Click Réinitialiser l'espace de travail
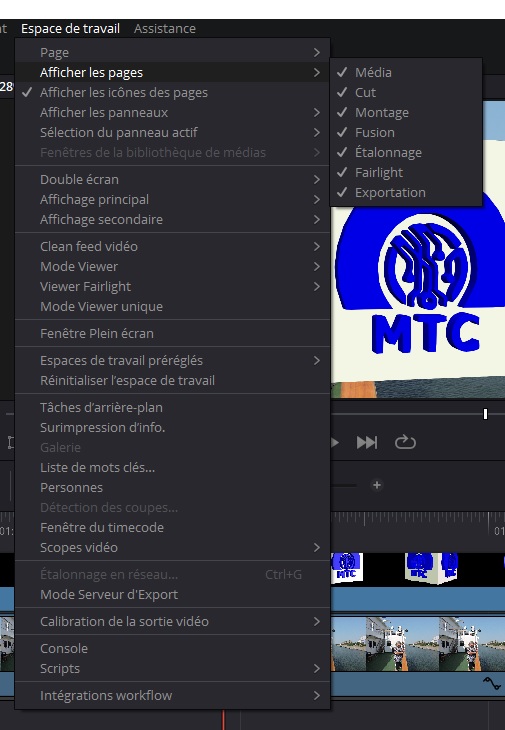This screenshot has width=505, height=730. [172, 381]
